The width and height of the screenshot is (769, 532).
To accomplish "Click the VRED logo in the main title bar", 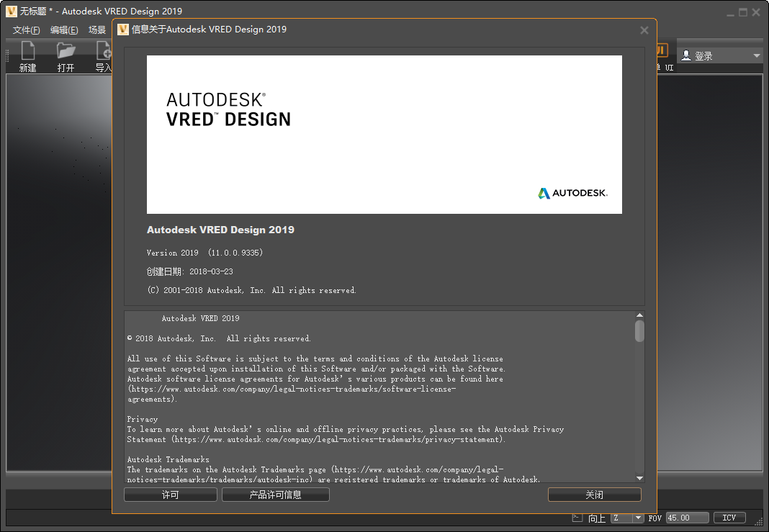I will click(11, 11).
